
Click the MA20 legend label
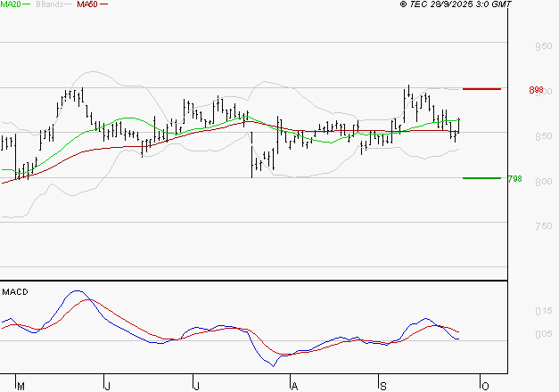point(10,4)
